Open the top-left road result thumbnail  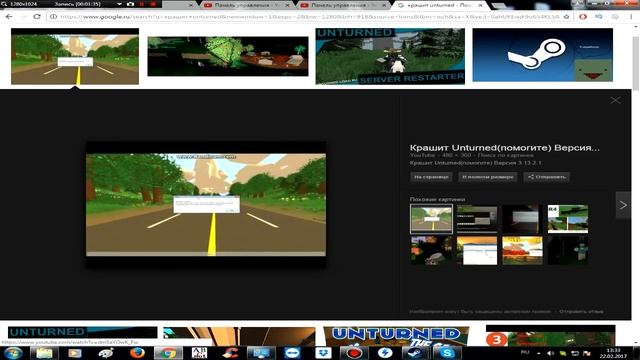coord(75,56)
